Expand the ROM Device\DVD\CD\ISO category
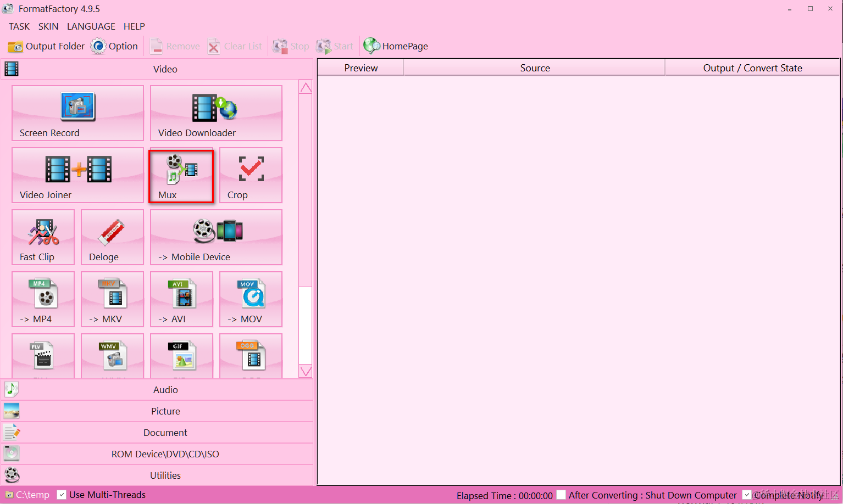This screenshot has height=504, width=843. click(157, 454)
